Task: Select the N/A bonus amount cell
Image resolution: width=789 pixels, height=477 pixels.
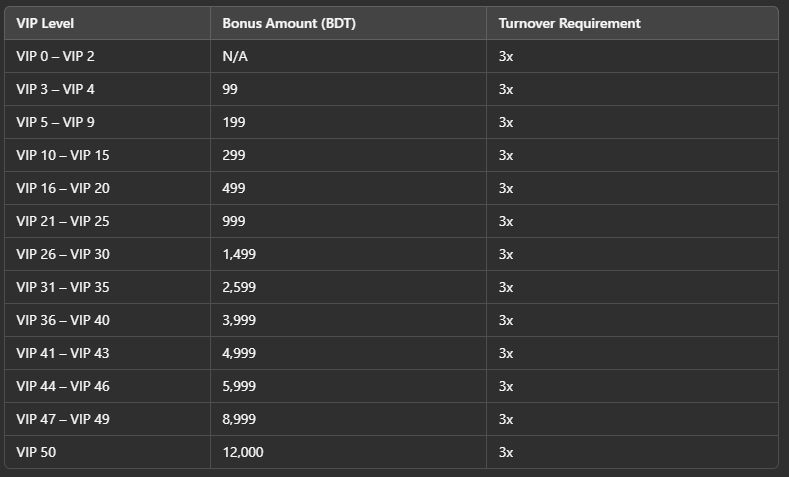Action: pyautogui.click(x=348, y=56)
